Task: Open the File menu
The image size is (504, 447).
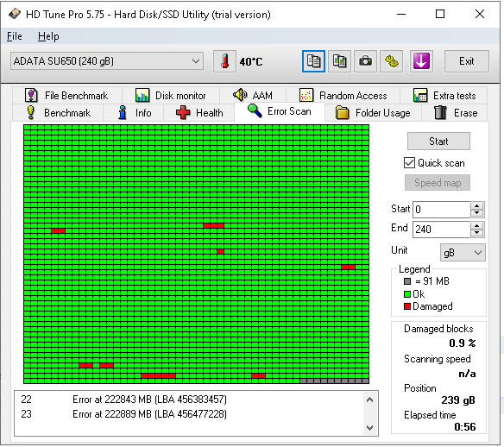Action: coord(15,36)
